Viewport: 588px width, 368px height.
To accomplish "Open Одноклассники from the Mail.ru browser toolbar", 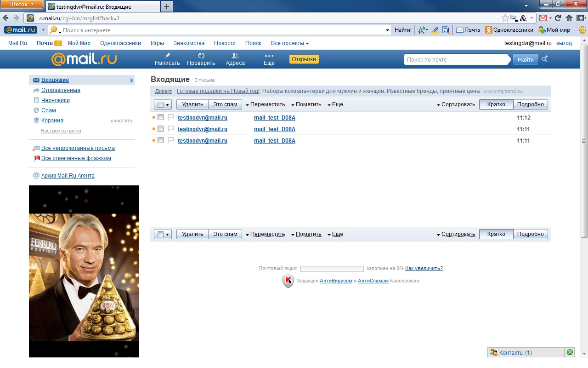I will coord(509,30).
